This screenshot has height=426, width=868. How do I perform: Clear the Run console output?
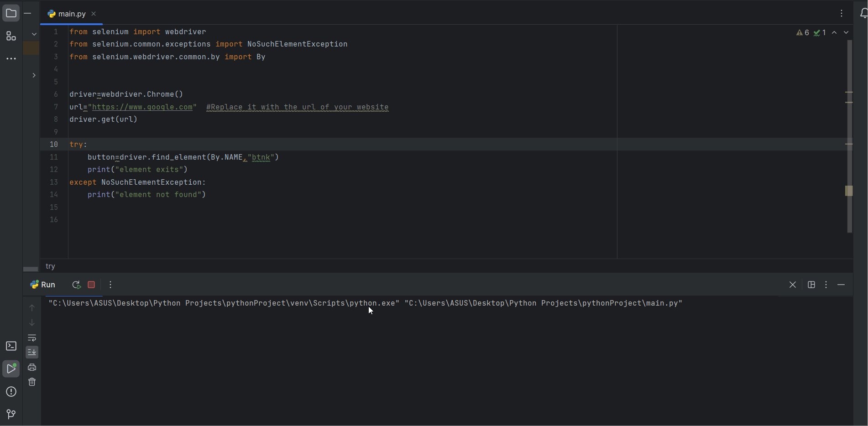(32, 382)
